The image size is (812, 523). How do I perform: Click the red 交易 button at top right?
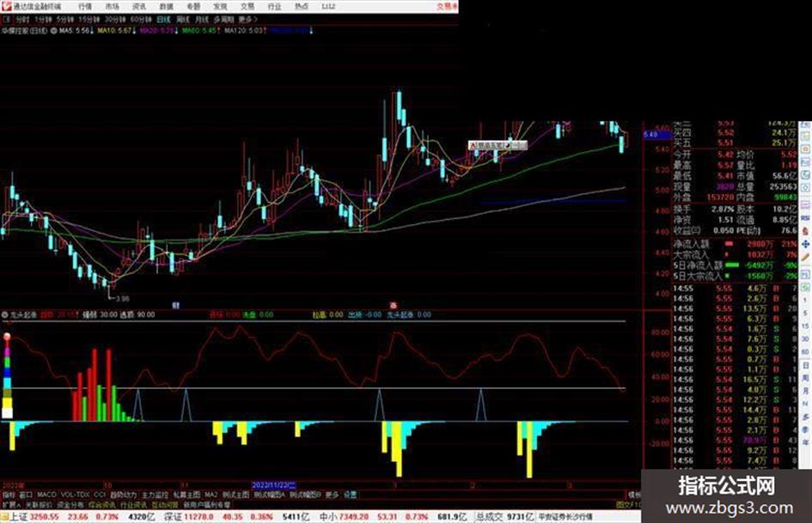click(447, 7)
